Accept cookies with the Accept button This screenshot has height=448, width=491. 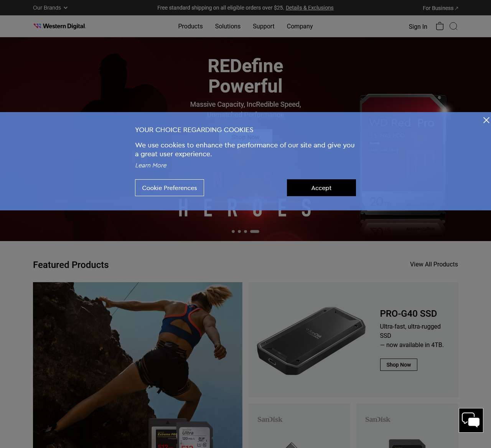321,188
